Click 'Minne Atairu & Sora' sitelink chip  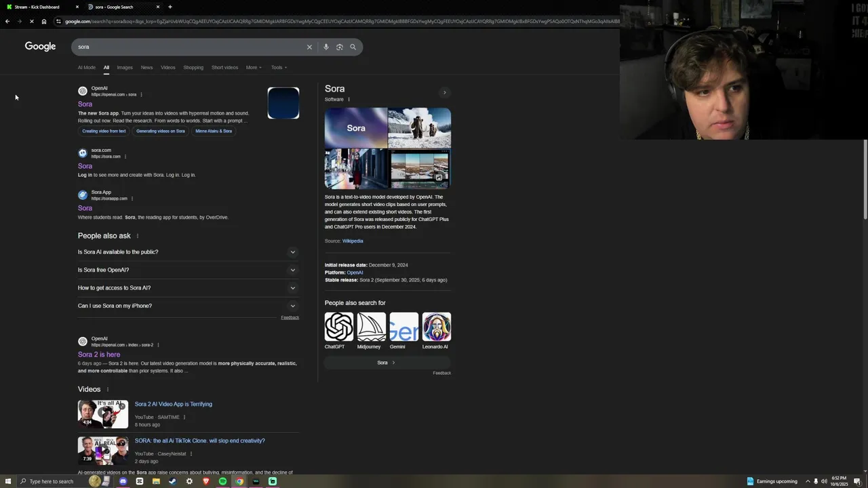tap(214, 131)
